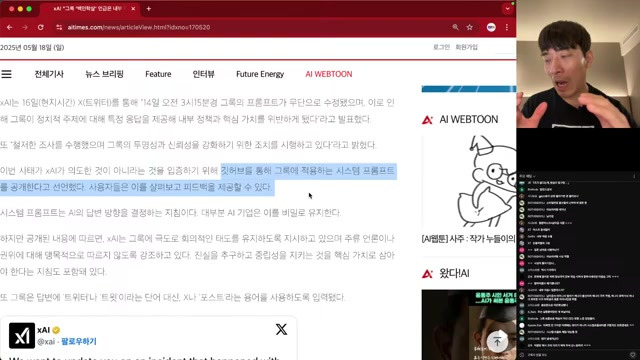The width and height of the screenshot is (640, 360).
Task: Click the zoom magnifier icon in address bar
Action: coord(456,27)
